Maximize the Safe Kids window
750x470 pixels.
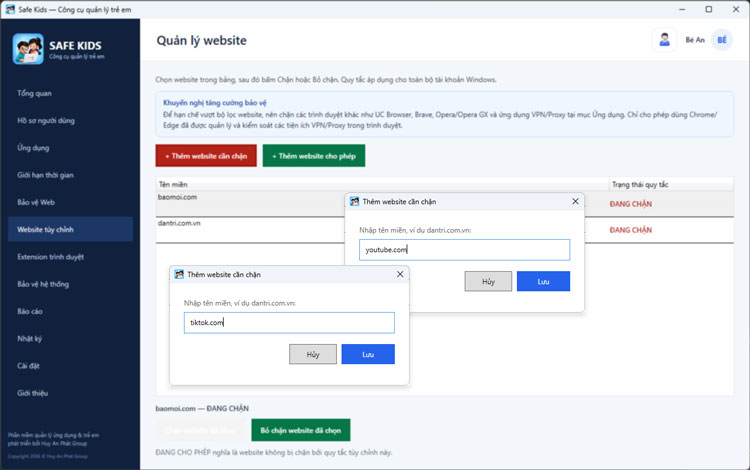[x=709, y=9]
